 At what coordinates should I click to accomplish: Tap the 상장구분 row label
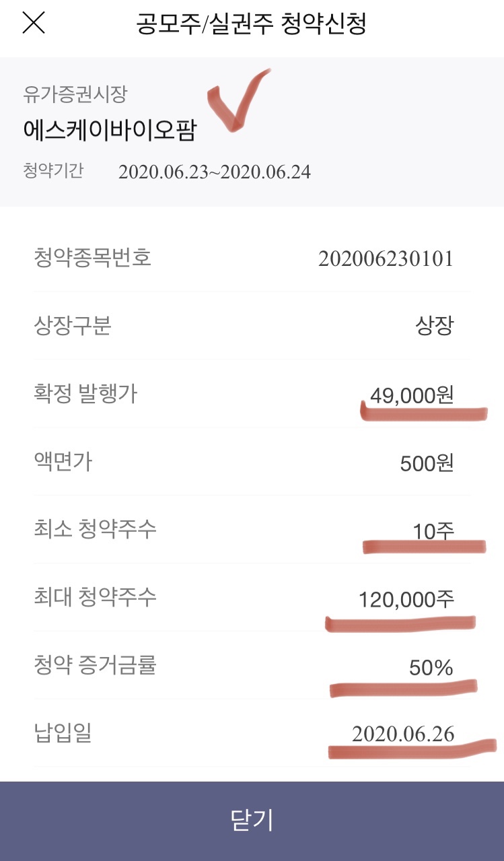[72, 326]
